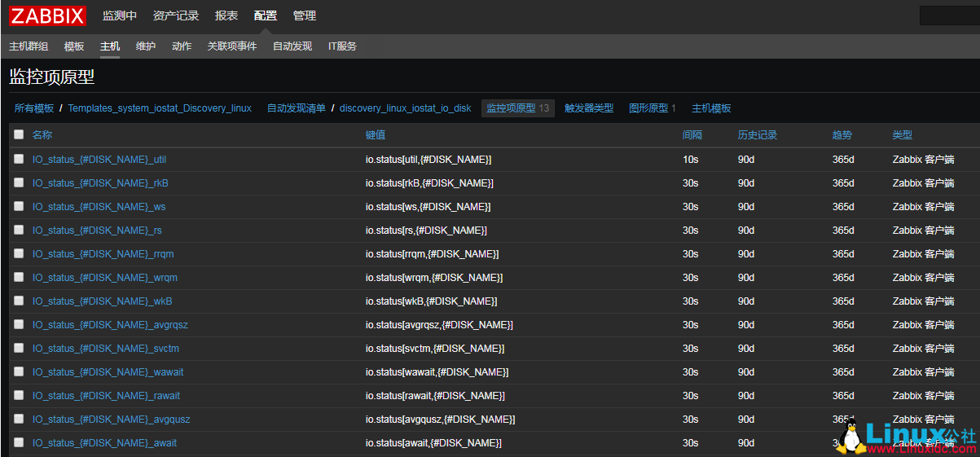Screen dimensions: 980x457
Task: Open IO_status_{#DISK_NAME}_wkB item
Action: click(103, 301)
